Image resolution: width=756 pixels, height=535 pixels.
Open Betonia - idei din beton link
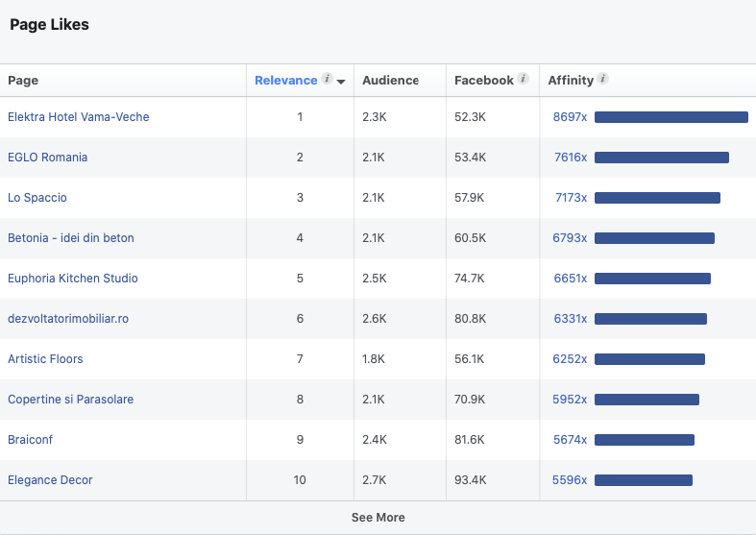point(71,238)
